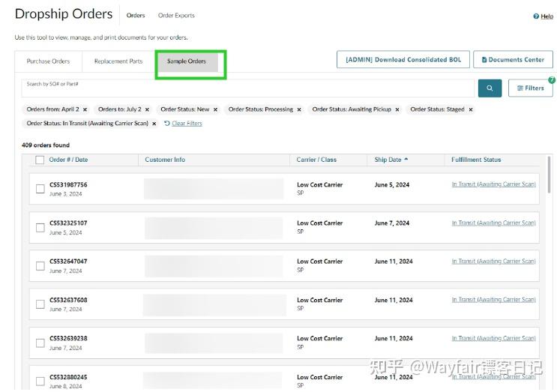
Task: Open the Documents Center
Action: click(x=513, y=60)
